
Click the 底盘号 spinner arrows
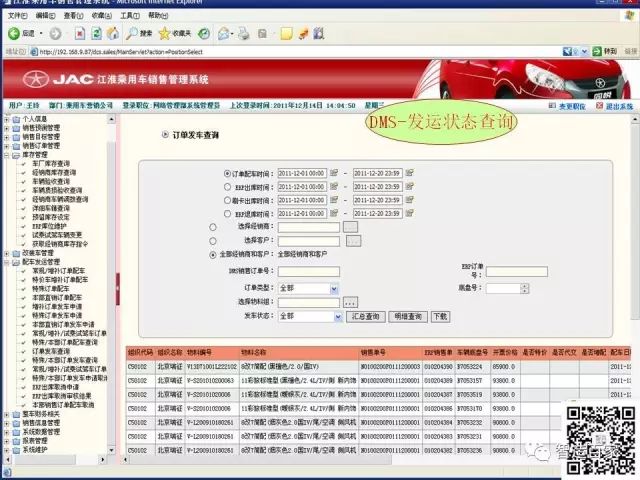525,289
